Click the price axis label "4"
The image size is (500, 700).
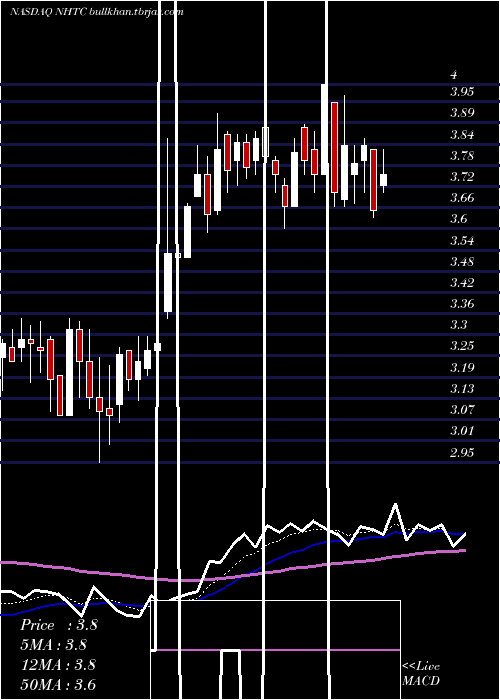click(454, 74)
